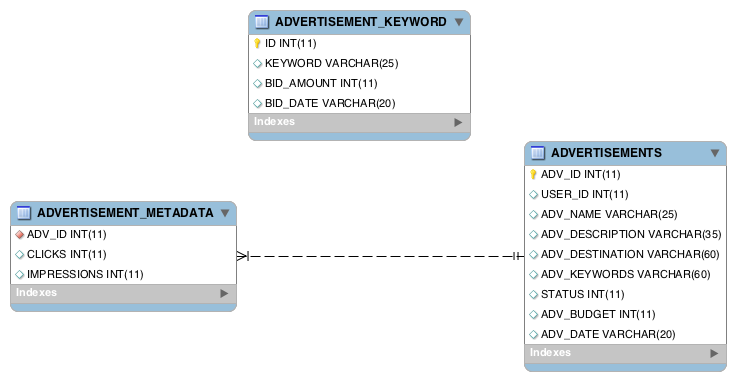Select the ID INT(11) column text
Image resolution: width=736 pixels, height=381 pixels.
click(x=291, y=43)
